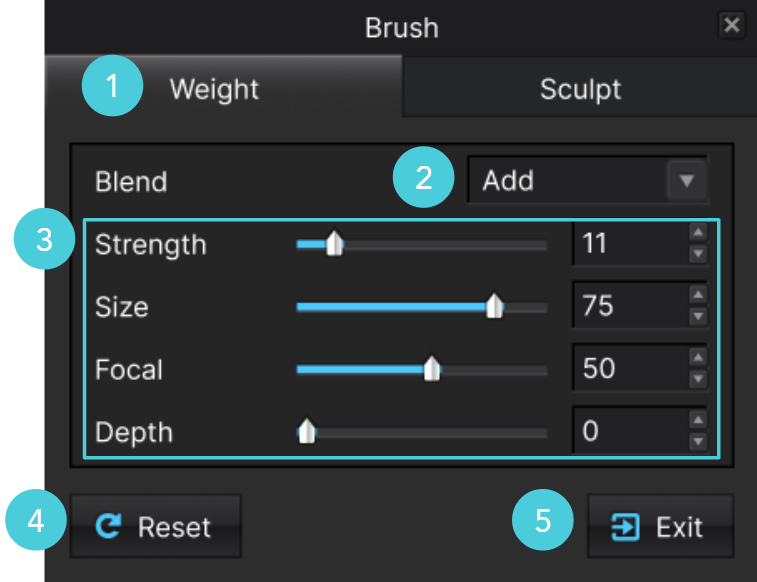Increase Size with the up arrow

coord(698,294)
